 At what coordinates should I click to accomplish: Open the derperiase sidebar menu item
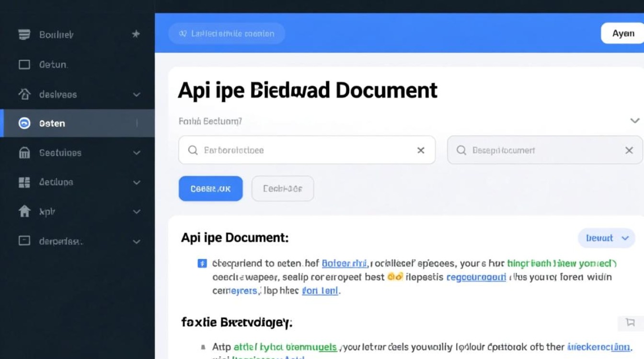pos(60,241)
